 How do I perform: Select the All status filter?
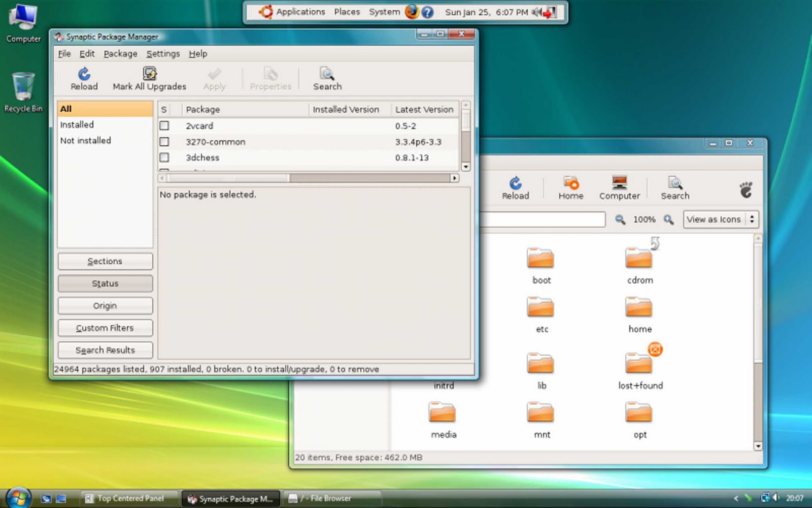click(x=105, y=109)
